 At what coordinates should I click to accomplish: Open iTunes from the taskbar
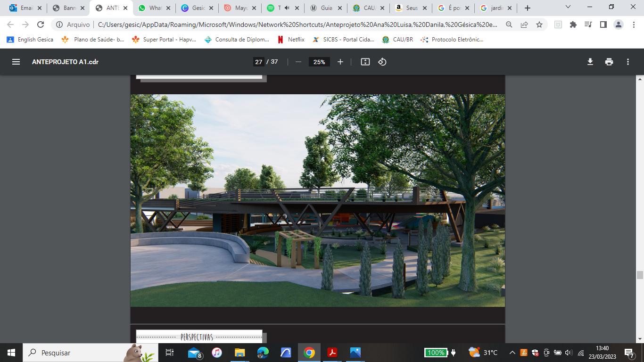click(217, 353)
